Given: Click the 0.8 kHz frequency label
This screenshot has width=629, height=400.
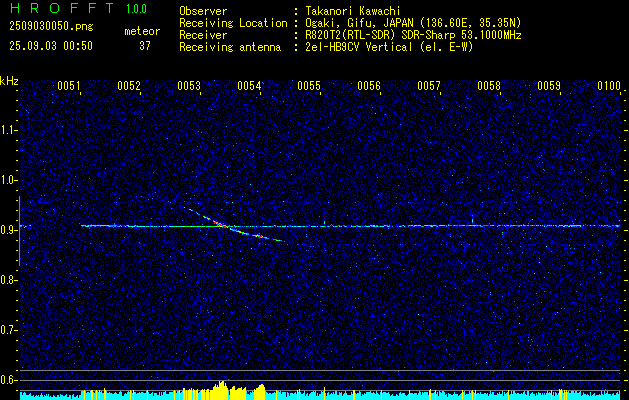Looking at the screenshot, I should click(x=8, y=280).
